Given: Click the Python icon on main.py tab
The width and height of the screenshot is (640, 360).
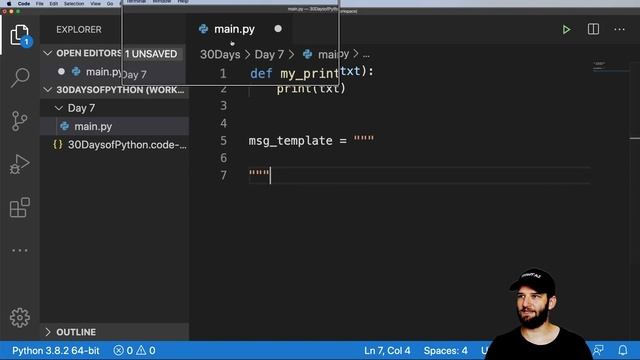Looking at the screenshot, I should tap(203, 29).
